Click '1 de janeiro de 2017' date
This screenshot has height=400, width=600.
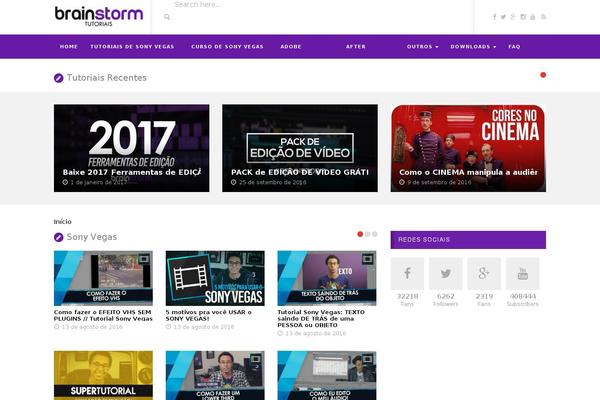tap(99, 183)
